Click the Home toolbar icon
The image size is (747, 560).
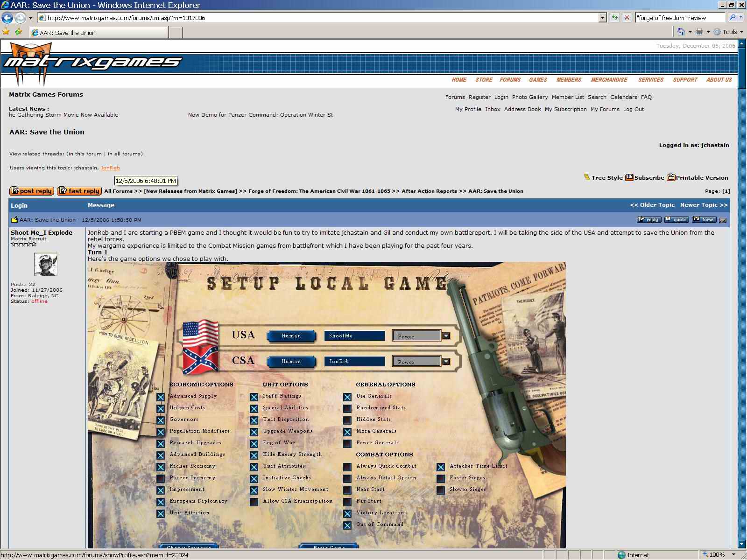coord(681,32)
